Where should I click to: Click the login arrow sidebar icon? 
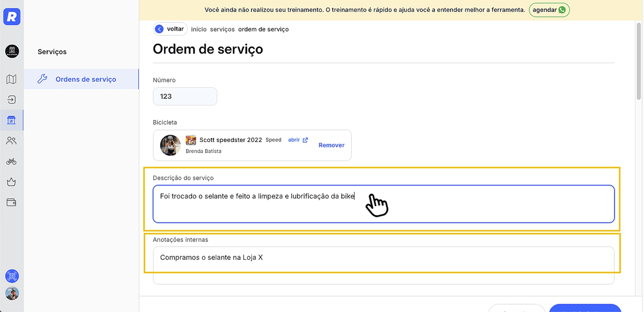click(x=11, y=100)
